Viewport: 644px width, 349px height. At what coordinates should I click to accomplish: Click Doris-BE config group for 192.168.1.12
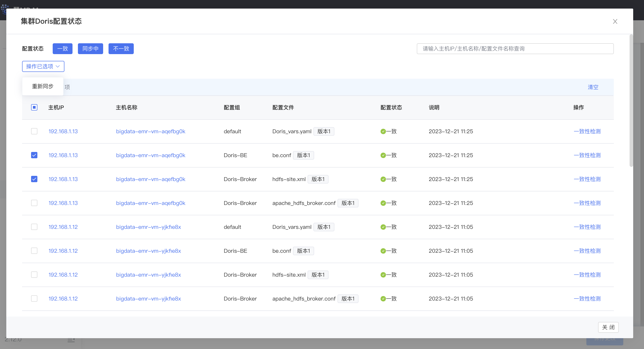pyautogui.click(x=235, y=251)
